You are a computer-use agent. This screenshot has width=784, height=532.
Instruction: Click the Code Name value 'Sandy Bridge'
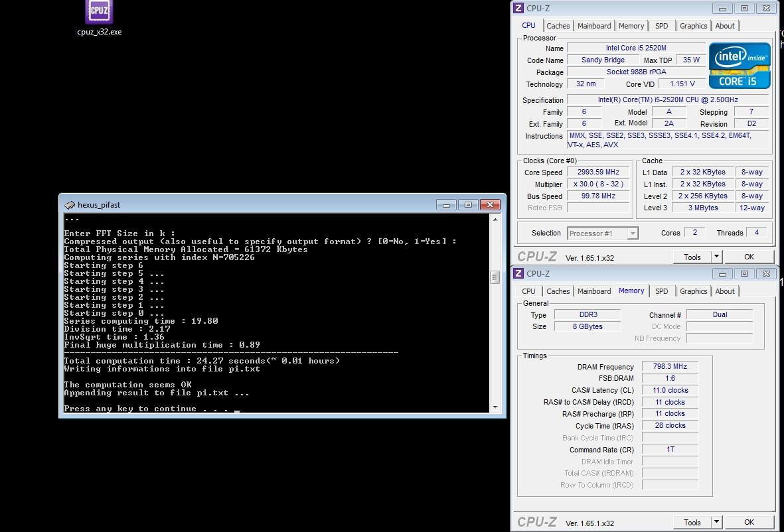click(x=603, y=60)
